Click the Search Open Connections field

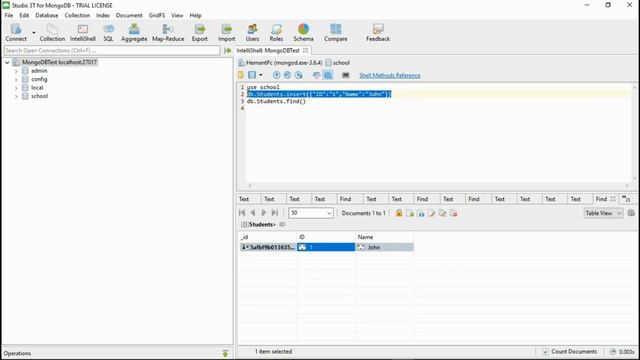point(111,51)
